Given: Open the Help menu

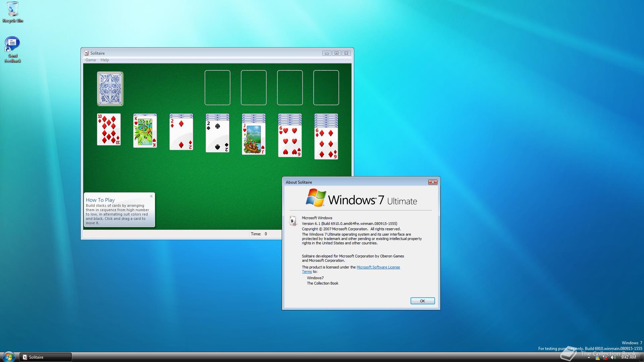Looking at the screenshot, I should pyautogui.click(x=105, y=60).
